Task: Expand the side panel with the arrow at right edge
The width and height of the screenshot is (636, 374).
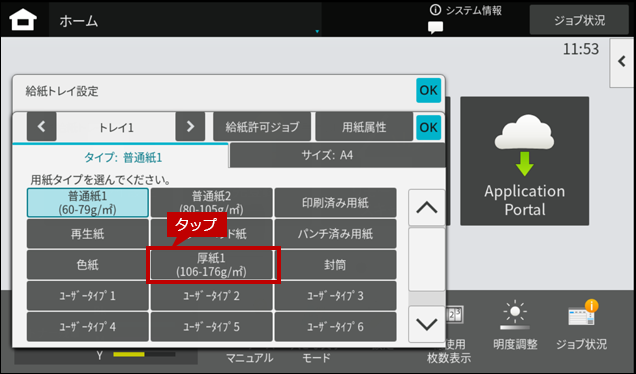Action: click(622, 62)
